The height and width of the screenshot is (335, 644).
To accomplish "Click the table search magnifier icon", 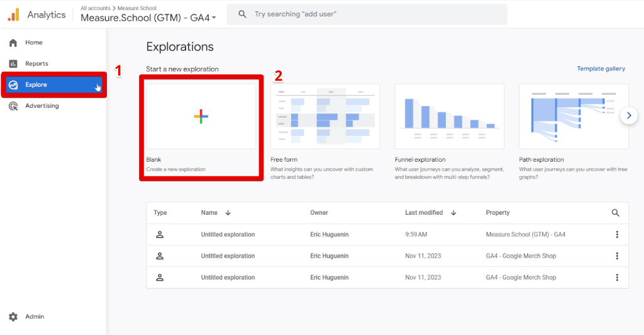I will tap(616, 213).
